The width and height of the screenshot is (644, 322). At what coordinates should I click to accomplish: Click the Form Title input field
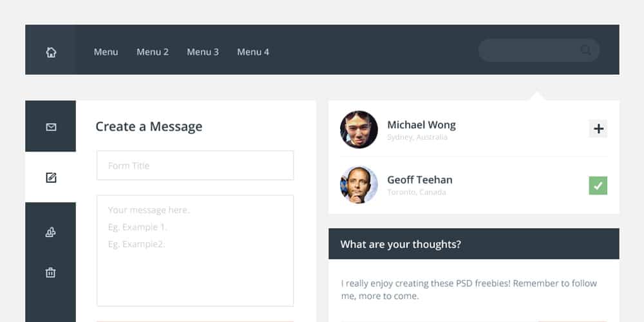tap(195, 166)
